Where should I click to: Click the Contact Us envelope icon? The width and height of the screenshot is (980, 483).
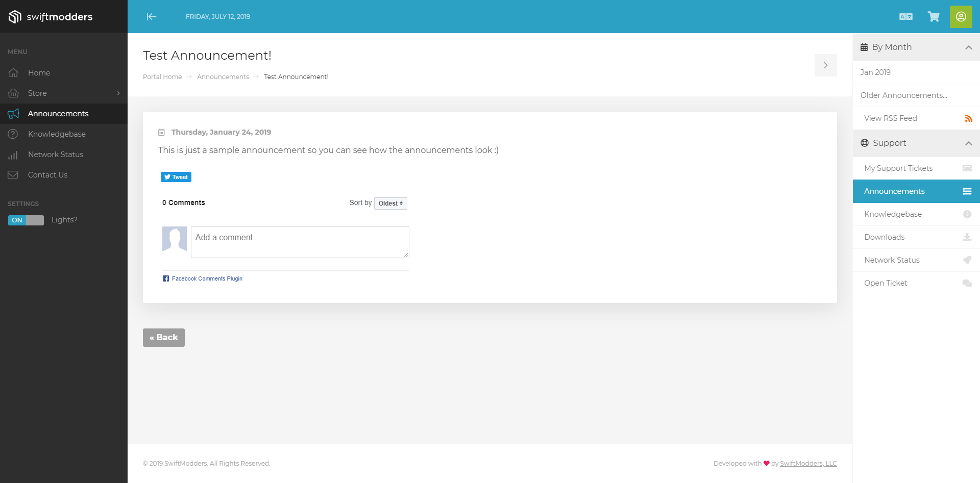[13, 175]
